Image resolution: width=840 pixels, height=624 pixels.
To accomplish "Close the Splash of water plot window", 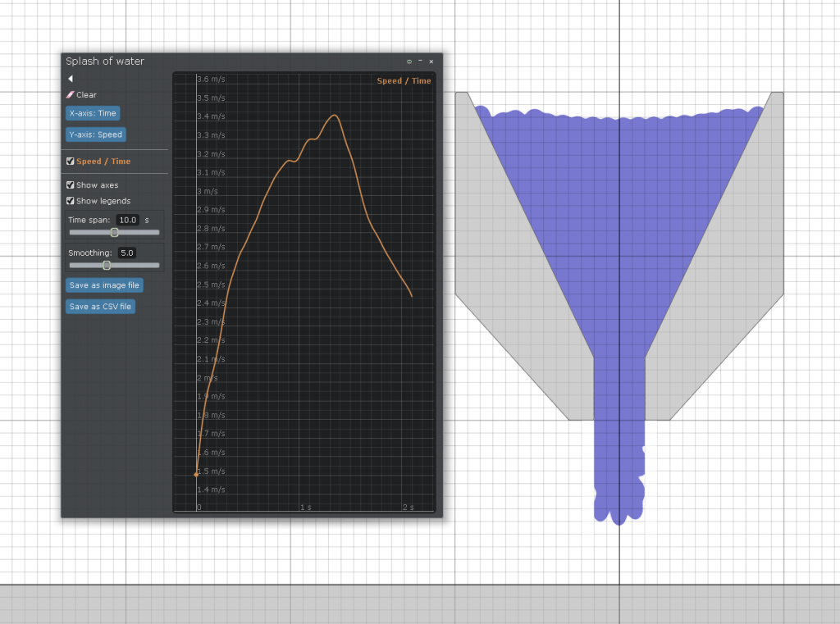I will [431, 61].
